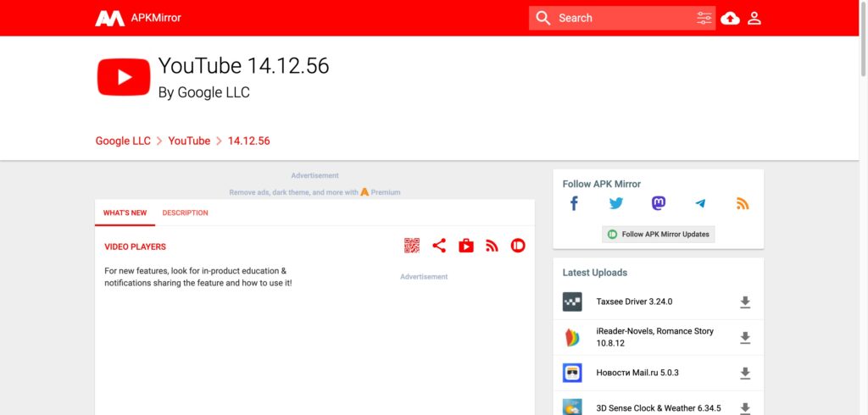Follow APK Mirror on Facebook icon
The width and height of the screenshot is (868, 415).
click(x=574, y=203)
